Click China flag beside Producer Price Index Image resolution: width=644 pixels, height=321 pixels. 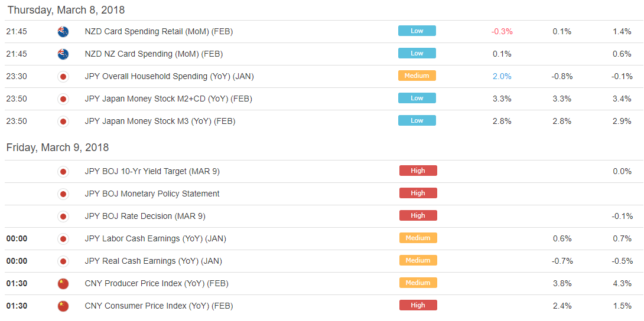click(63, 284)
